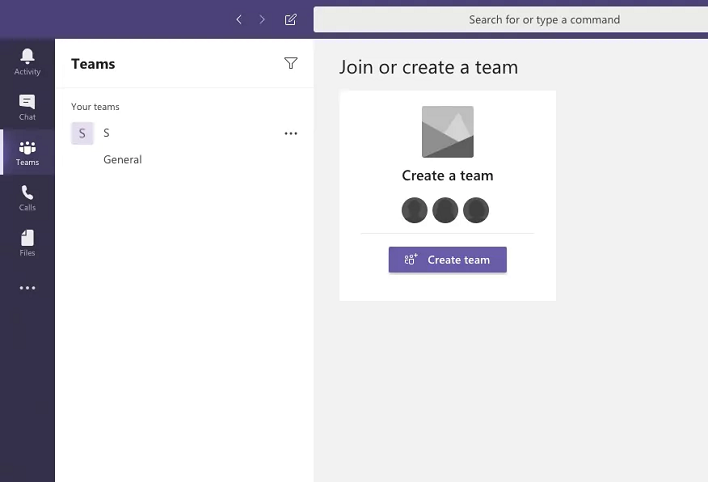Open the Activity feed
This screenshot has height=482, width=708.
click(x=27, y=60)
